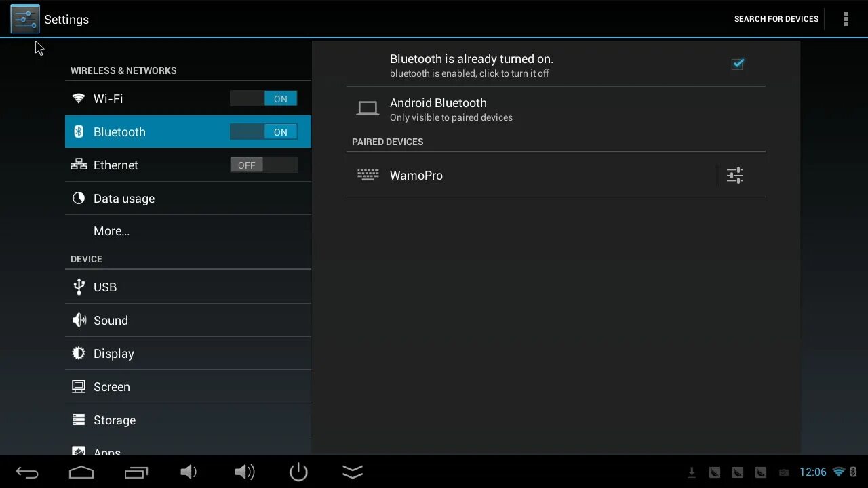Click the Sound speaker icon in the sidebar
This screenshot has height=488, width=868.
[79, 320]
